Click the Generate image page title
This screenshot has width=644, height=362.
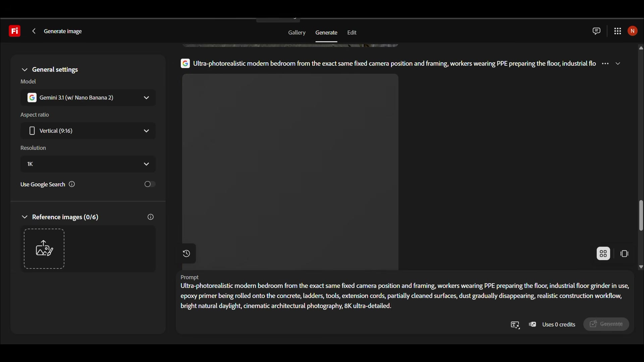point(63,32)
